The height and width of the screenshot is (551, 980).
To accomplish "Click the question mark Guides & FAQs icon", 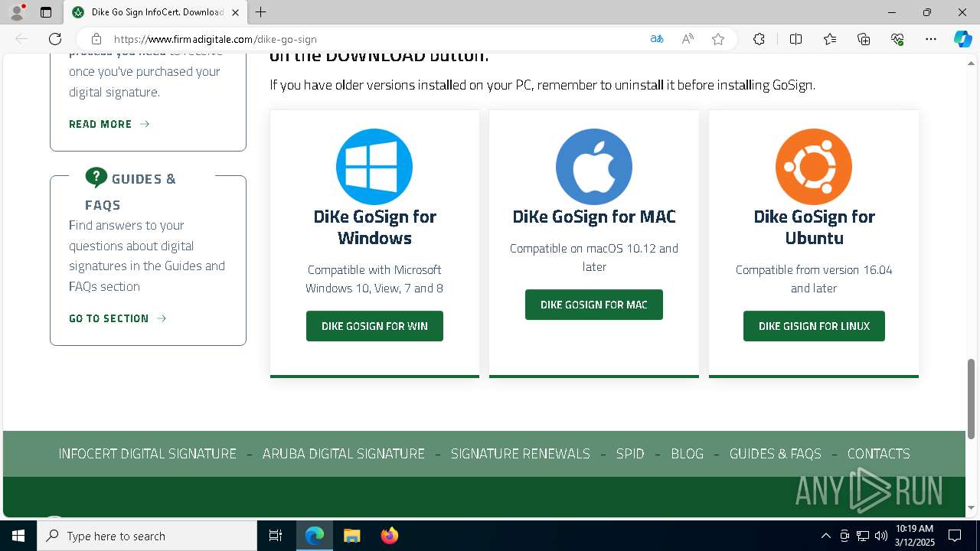I will click(96, 178).
